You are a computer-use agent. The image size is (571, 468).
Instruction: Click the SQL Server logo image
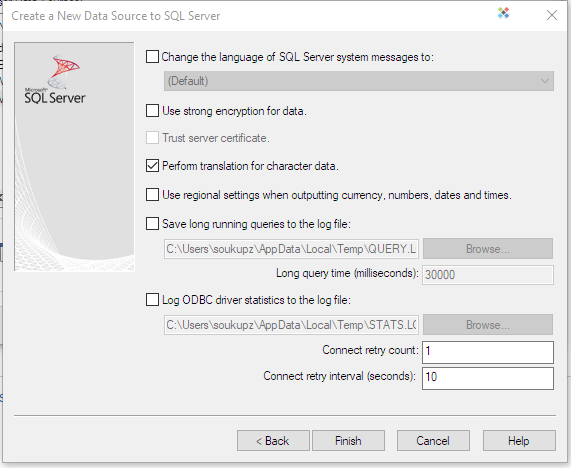pos(55,79)
